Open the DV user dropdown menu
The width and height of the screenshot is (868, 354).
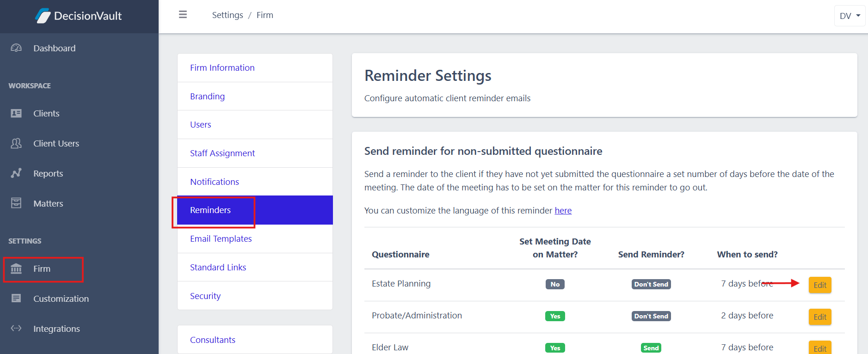pos(850,16)
